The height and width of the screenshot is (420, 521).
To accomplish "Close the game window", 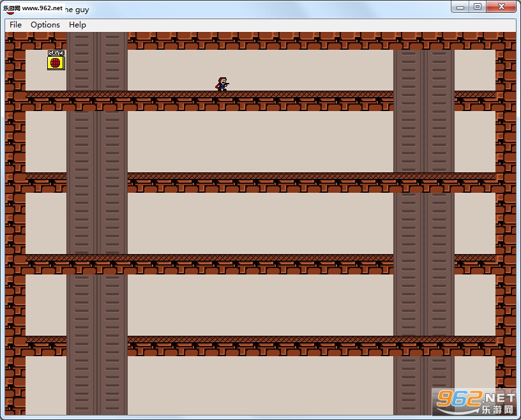I will (501, 7).
